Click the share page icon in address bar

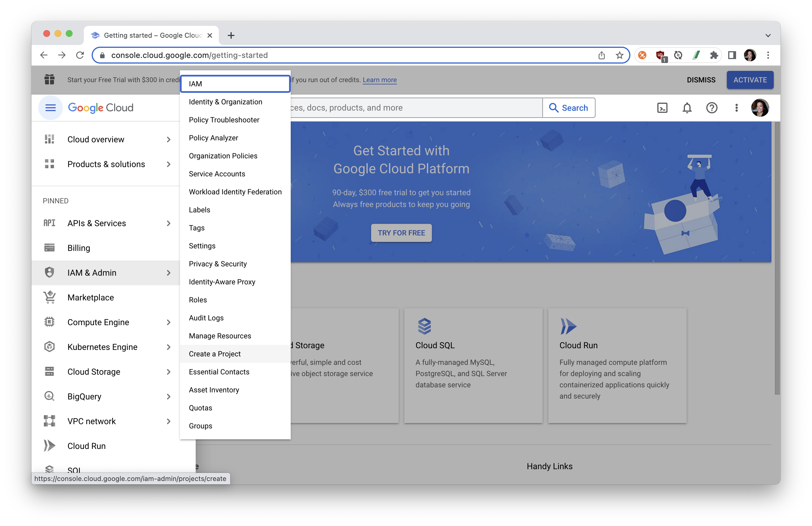tap(601, 55)
